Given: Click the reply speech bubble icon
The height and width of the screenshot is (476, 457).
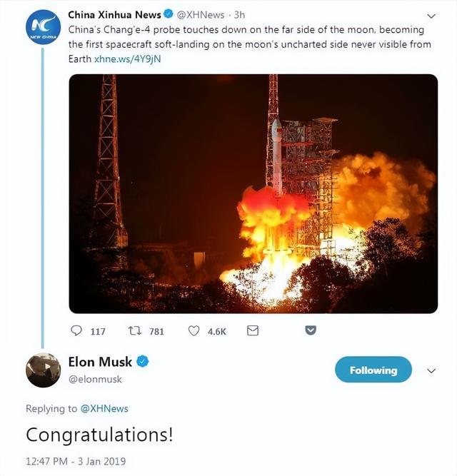Looking at the screenshot, I should 76,331.
